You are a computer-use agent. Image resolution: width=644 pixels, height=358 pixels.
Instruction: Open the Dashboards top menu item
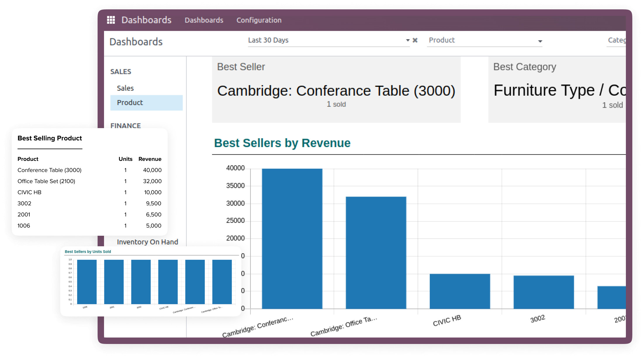(x=204, y=20)
